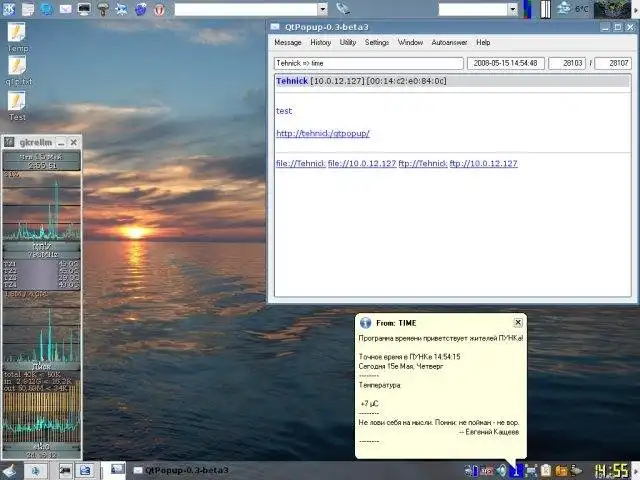Click the monitor icon in top panel
This screenshot has height=480, width=640.
tap(84, 9)
